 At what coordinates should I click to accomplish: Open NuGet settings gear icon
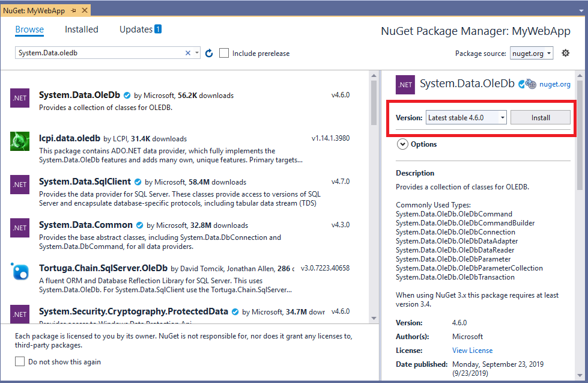pyautogui.click(x=566, y=53)
